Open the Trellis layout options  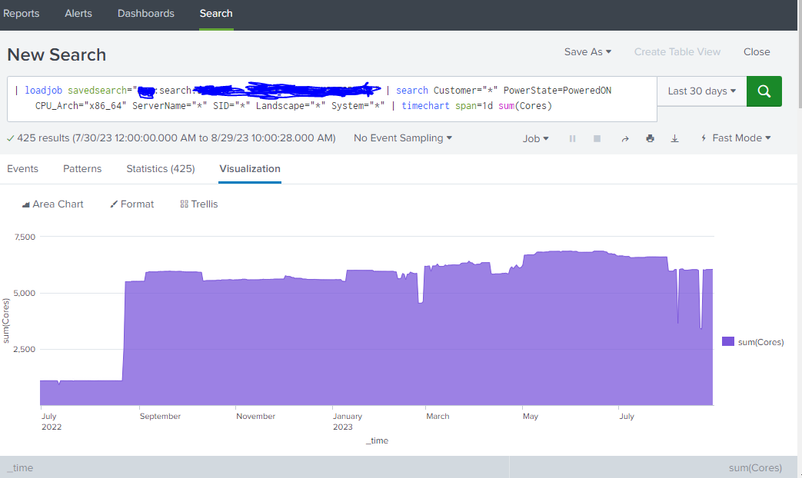199,204
